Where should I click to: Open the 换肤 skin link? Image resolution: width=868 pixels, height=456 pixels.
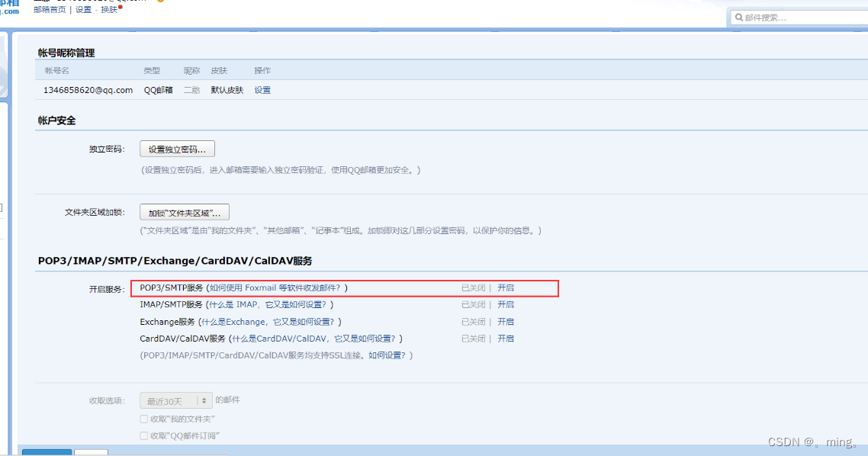(108, 10)
